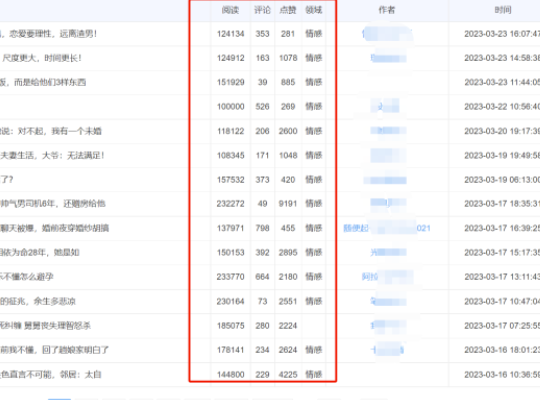Image resolution: width=540 pixels, height=400 pixels.
Task: Click the likes value 2600
Action: tap(288, 131)
